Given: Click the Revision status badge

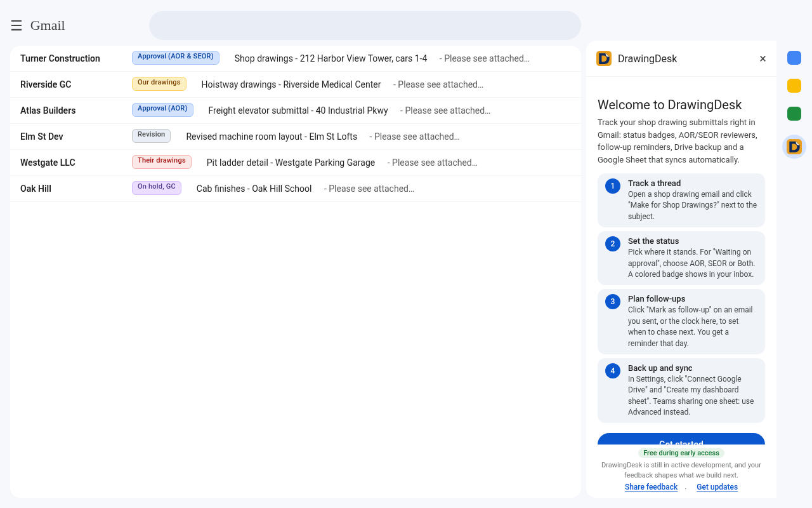Looking at the screenshot, I should tap(152, 136).
